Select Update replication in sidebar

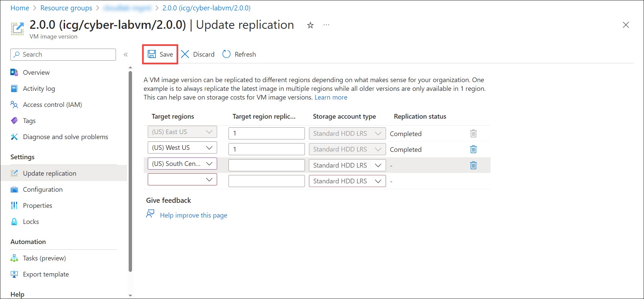pyautogui.click(x=64, y=173)
